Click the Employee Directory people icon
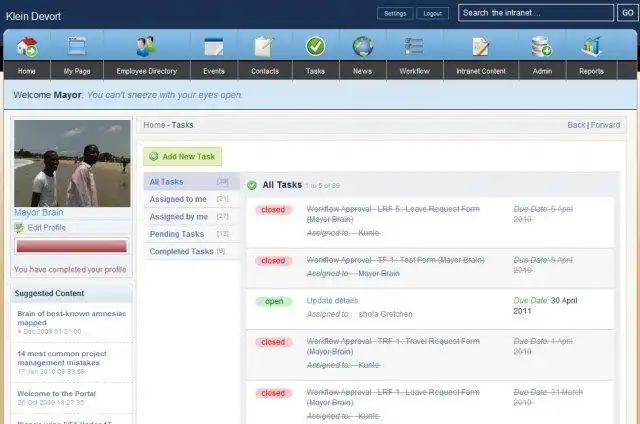 tap(146, 46)
